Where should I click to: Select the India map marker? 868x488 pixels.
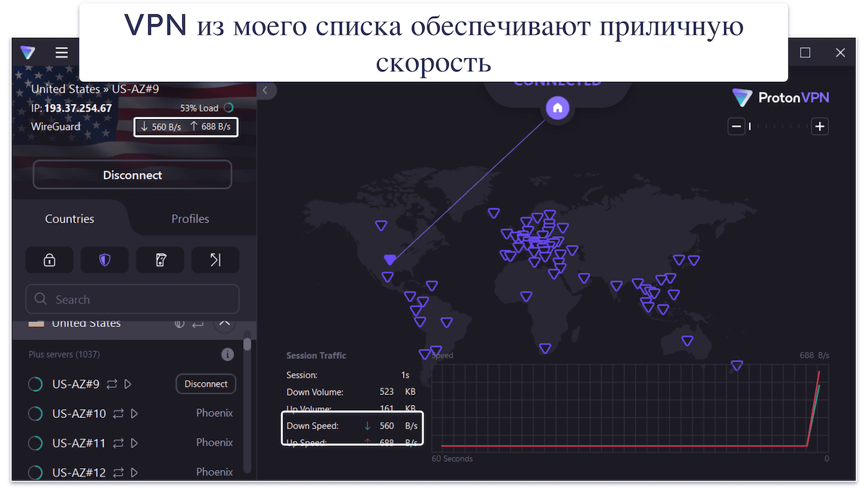(x=616, y=286)
